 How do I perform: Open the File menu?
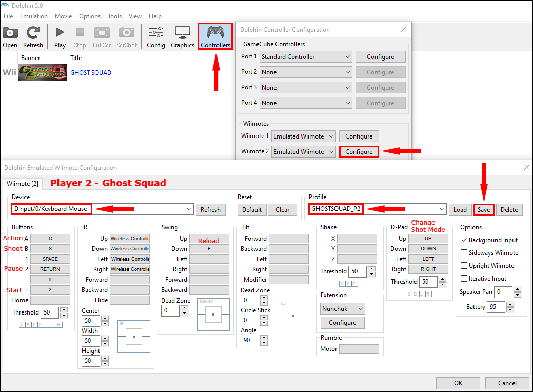[8, 16]
